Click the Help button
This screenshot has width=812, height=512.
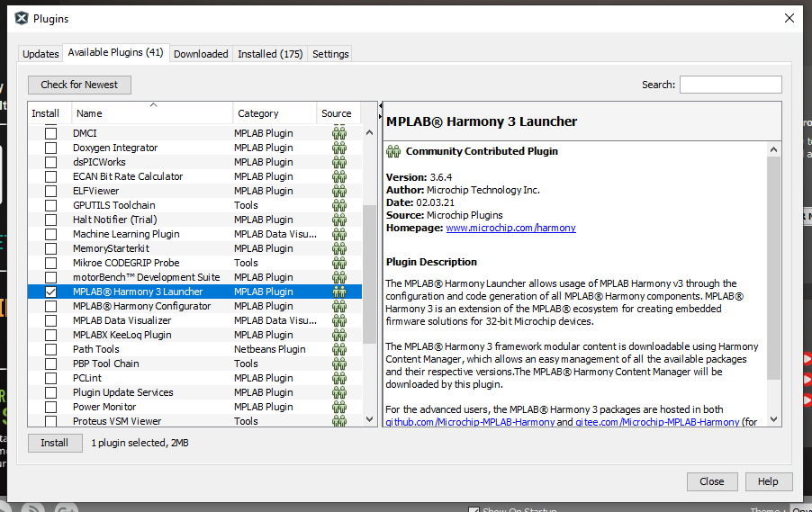point(769,481)
